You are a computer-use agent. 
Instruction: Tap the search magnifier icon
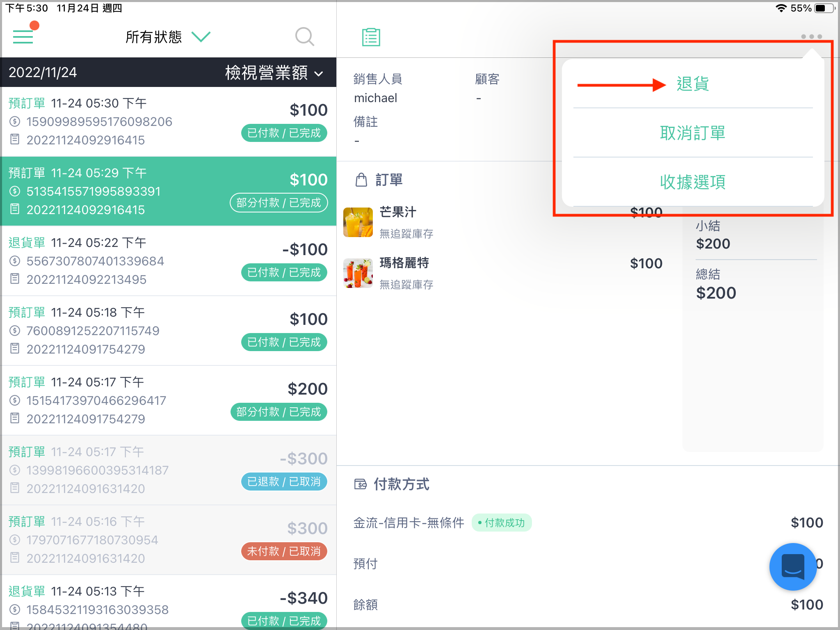304,37
